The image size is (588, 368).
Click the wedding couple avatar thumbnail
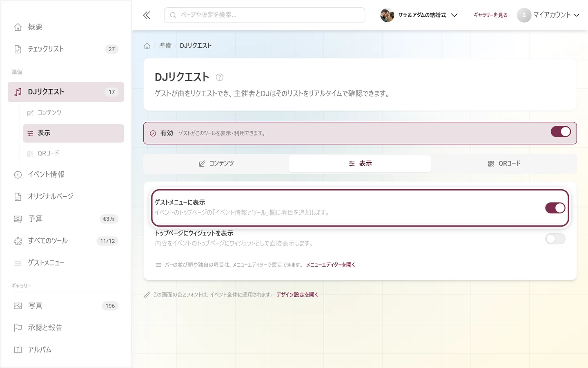click(387, 15)
